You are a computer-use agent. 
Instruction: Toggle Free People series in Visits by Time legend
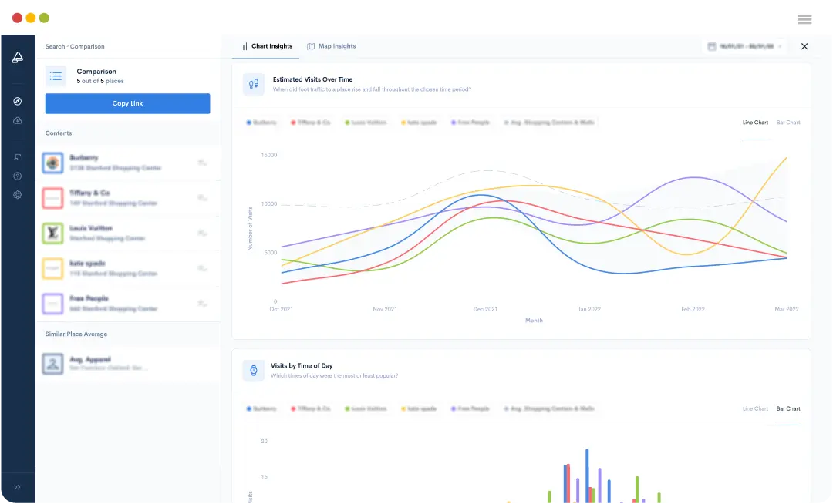tap(470, 409)
